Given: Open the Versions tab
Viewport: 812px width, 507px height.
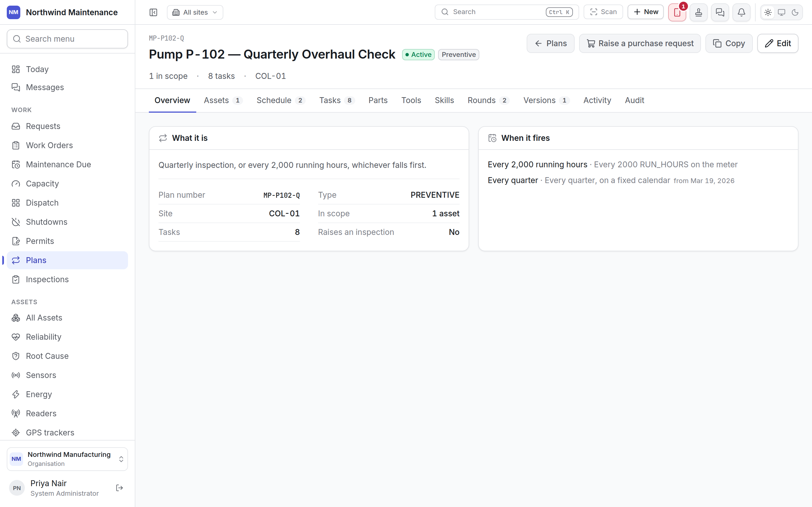Looking at the screenshot, I should (x=546, y=100).
